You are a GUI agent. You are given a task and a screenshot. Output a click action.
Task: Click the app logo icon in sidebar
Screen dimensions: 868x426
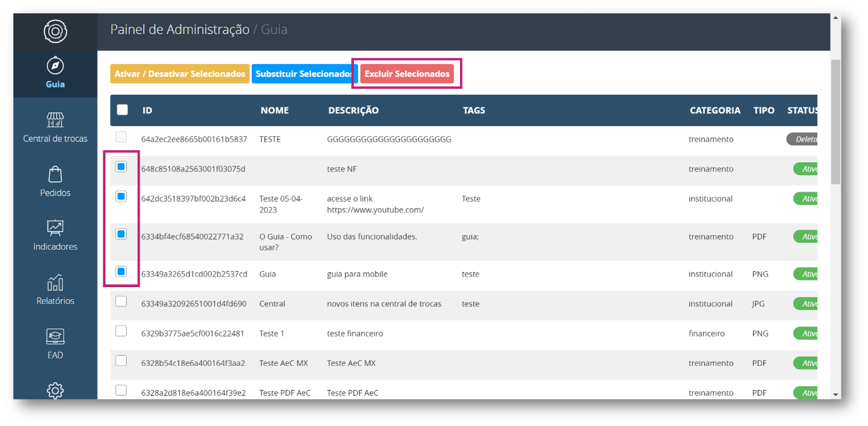pos(55,31)
